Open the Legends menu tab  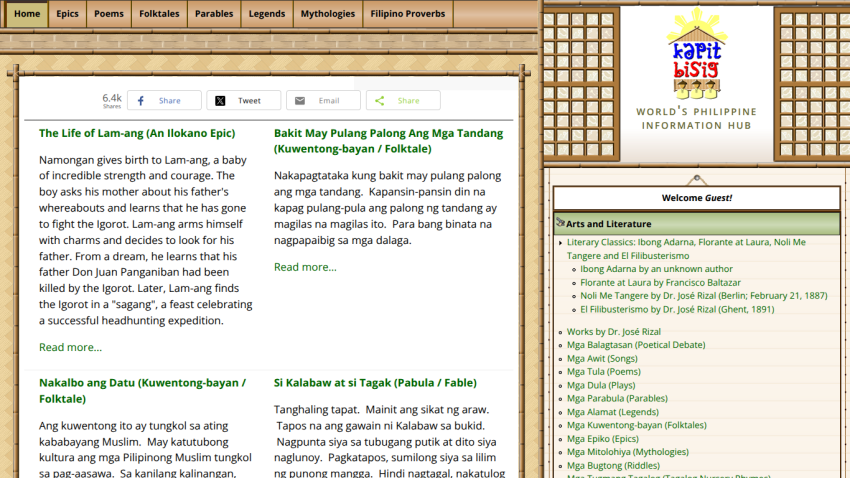(x=267, y=14)
